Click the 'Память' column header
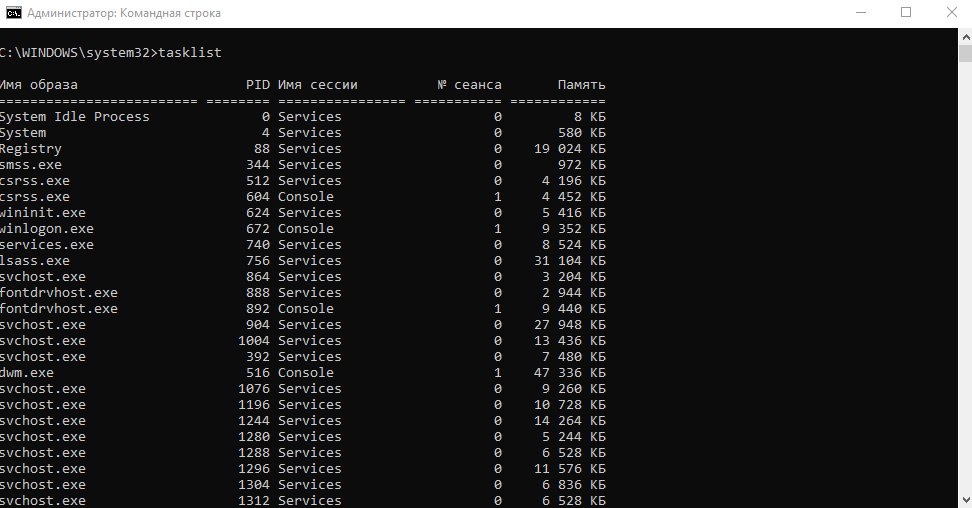Screen dimensions: 972x508 pyautogui.click(x=581, y=85)
